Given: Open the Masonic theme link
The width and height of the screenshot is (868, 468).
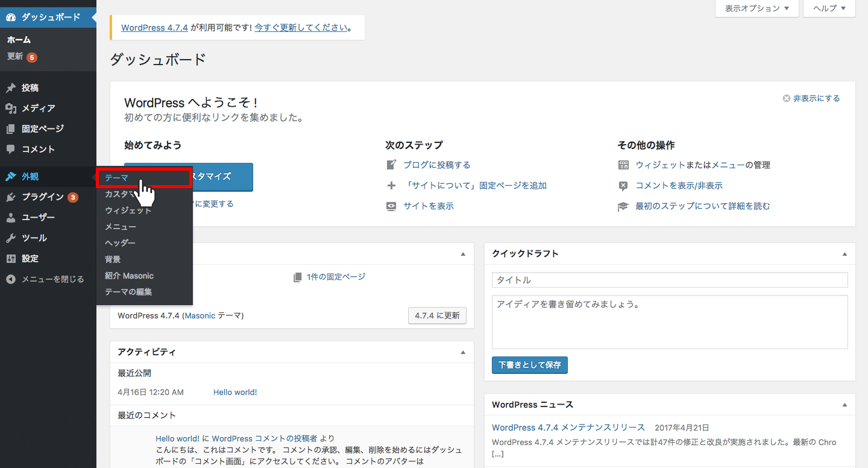Looking at the screenshot, I should [x=200, y=315].
